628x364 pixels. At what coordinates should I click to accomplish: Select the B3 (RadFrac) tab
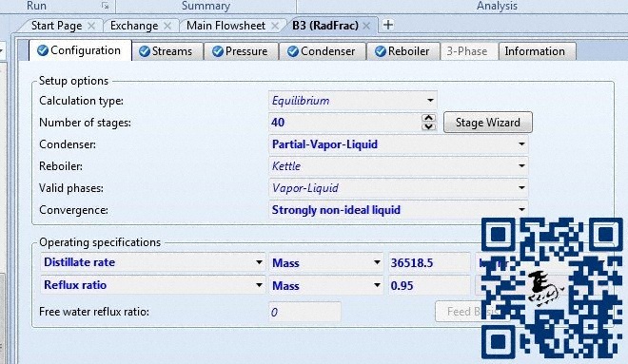325,26
